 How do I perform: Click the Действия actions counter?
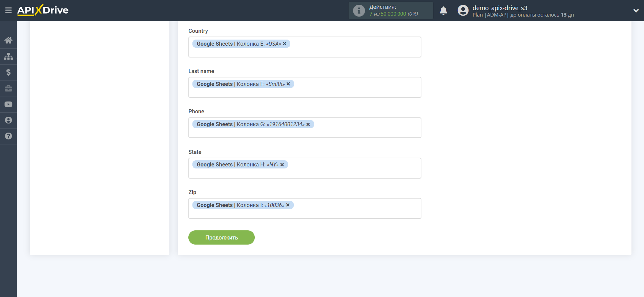(x=391, y=10)
